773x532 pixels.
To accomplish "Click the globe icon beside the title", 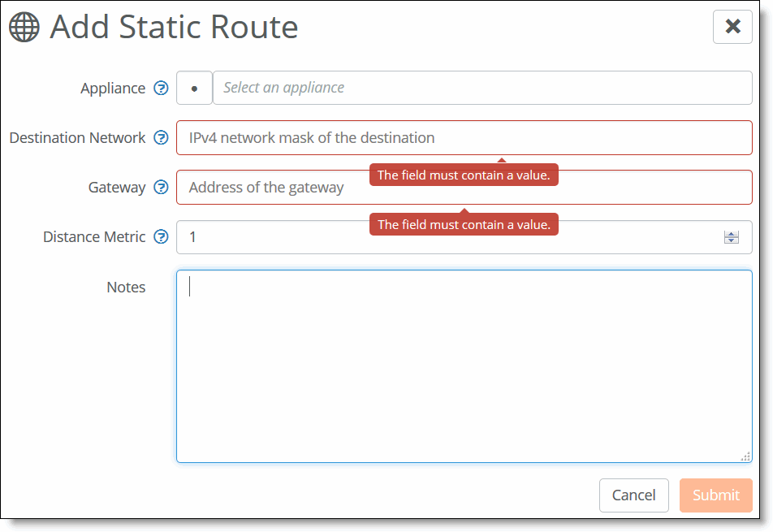I will coord(24,27).
